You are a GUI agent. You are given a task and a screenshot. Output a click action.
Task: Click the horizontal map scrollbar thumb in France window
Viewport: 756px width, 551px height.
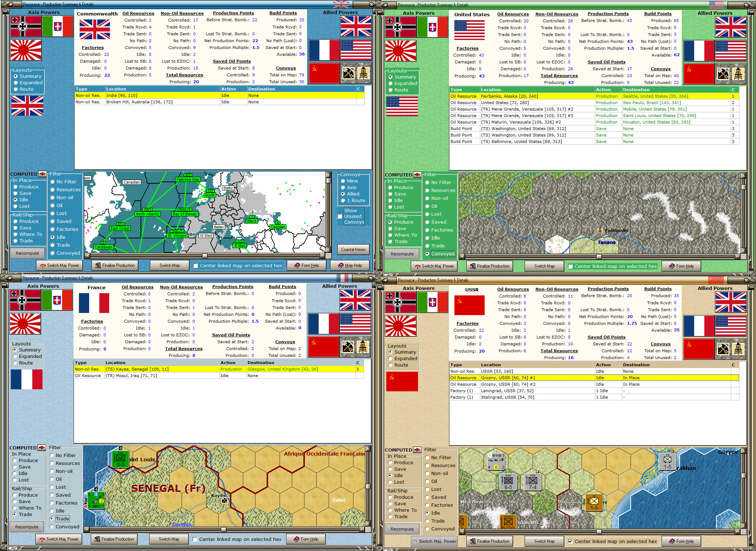(223, 530)
